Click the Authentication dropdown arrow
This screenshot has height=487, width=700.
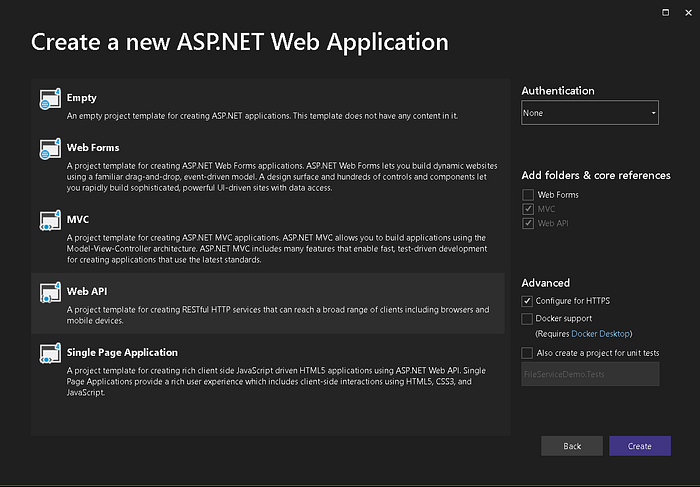[x=653, y=114]
